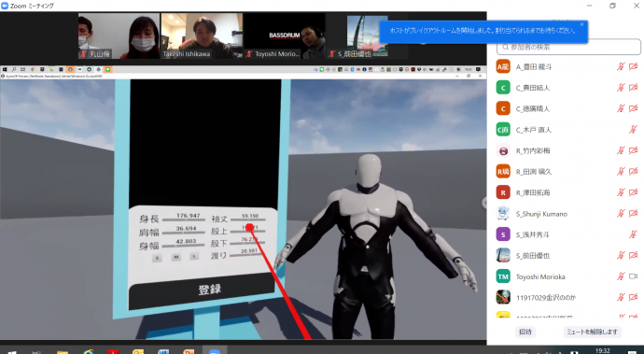Viewport: 644px width, 354px height.
Task: Focus the participant search field
Action: coord(568,48)
